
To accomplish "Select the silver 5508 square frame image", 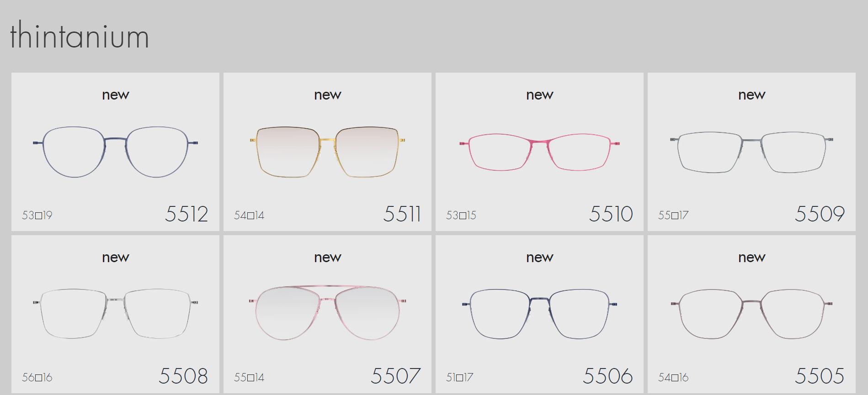I will (x=115, y=313).
